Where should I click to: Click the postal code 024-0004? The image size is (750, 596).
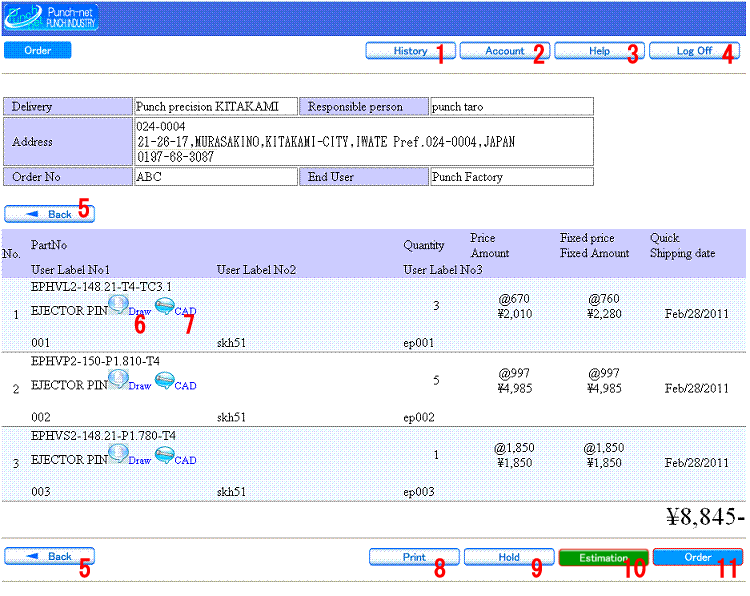[161, 127]
